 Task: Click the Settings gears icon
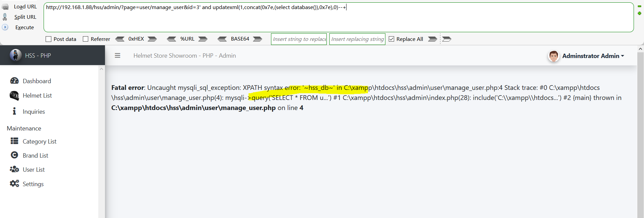14,183
